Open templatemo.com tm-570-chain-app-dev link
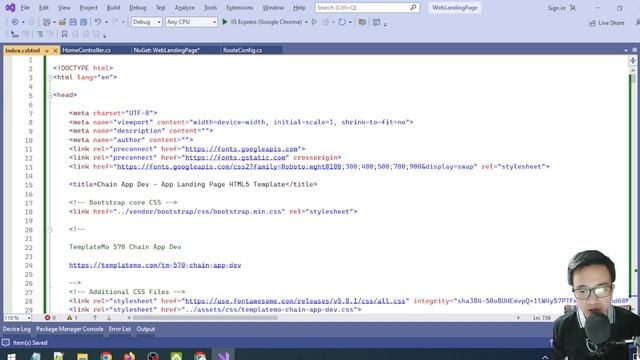 click(x=155, y=265)
